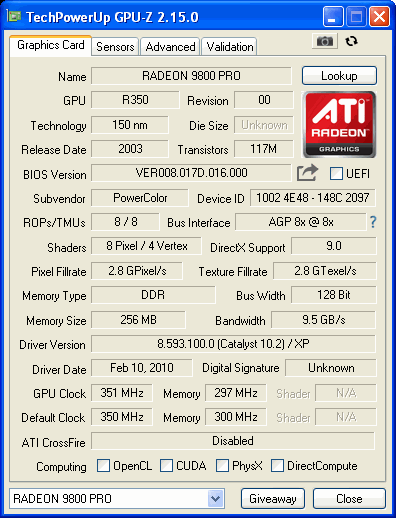The height and width of the screenshot is (518, 396).
Task: Click the BIOS Version label
Action: [55, 175]
